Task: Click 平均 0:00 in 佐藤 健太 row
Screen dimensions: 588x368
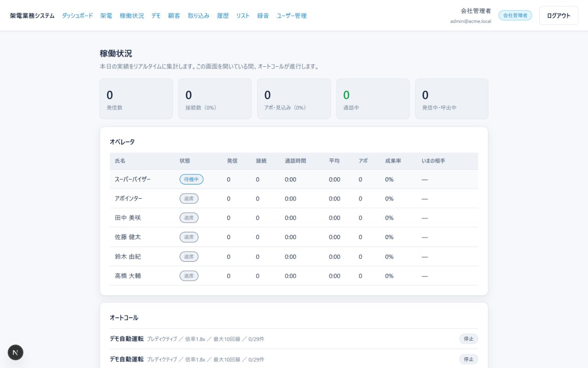Action: (334, 237)
